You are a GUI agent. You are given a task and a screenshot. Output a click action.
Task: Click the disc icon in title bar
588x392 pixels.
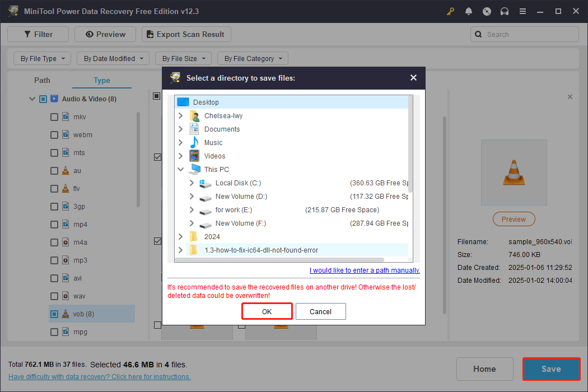coord(487,11)
